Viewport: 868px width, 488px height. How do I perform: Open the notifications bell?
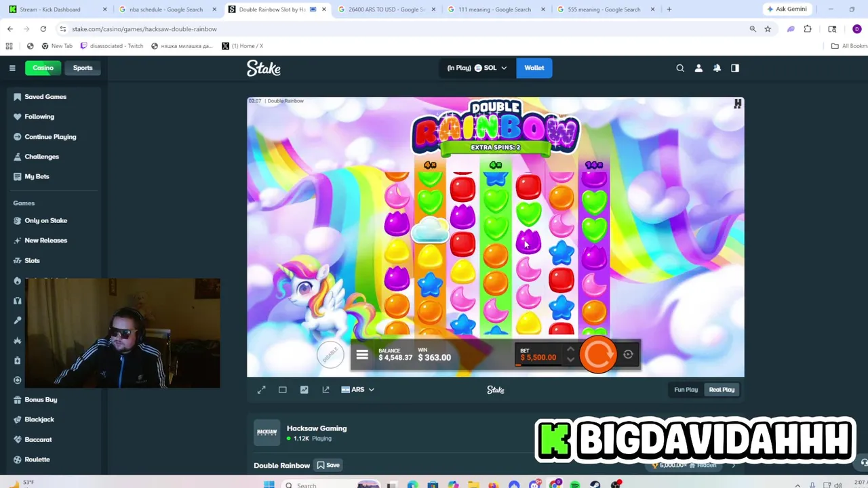[717, 68]
